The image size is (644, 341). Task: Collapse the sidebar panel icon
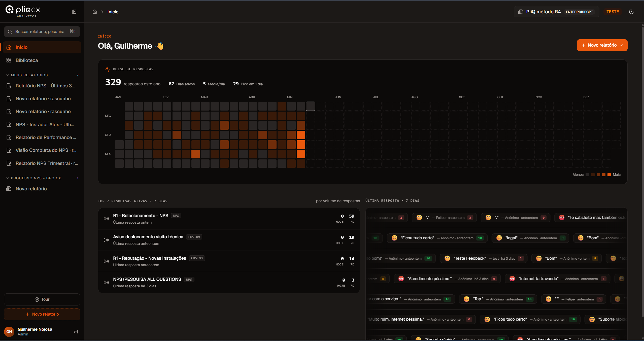74,12
